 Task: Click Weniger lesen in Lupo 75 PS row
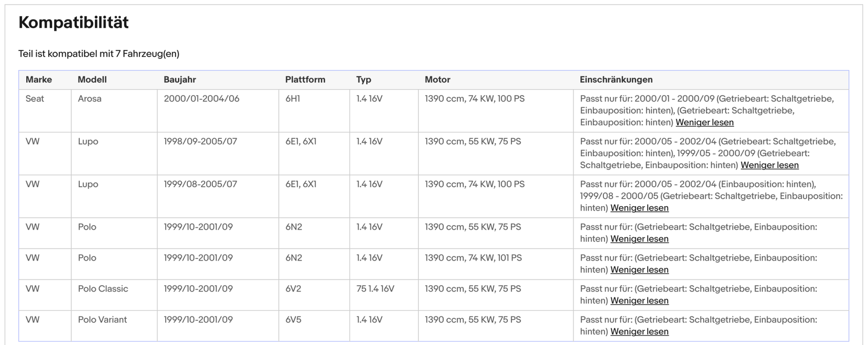click(x=769, y=165)
